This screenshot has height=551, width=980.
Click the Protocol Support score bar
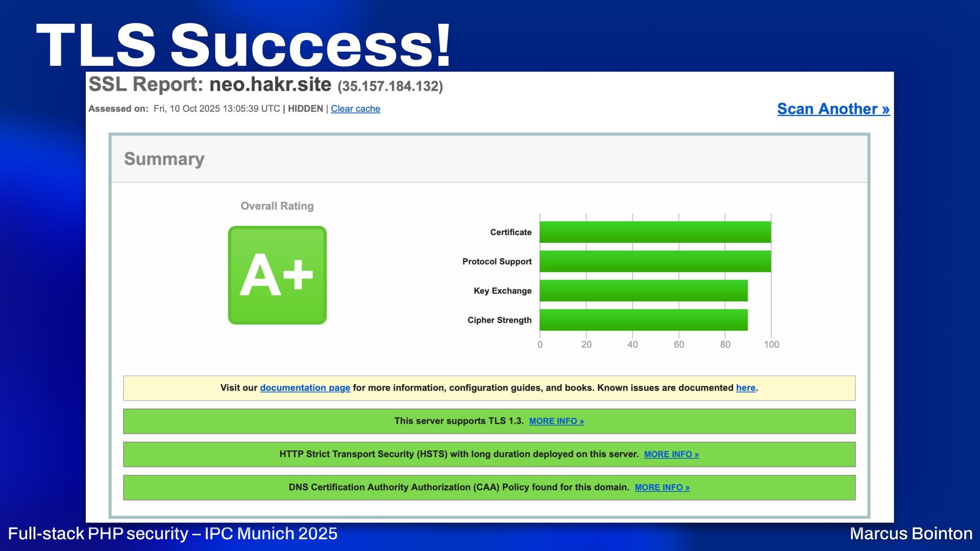click(x=655, y=261)
